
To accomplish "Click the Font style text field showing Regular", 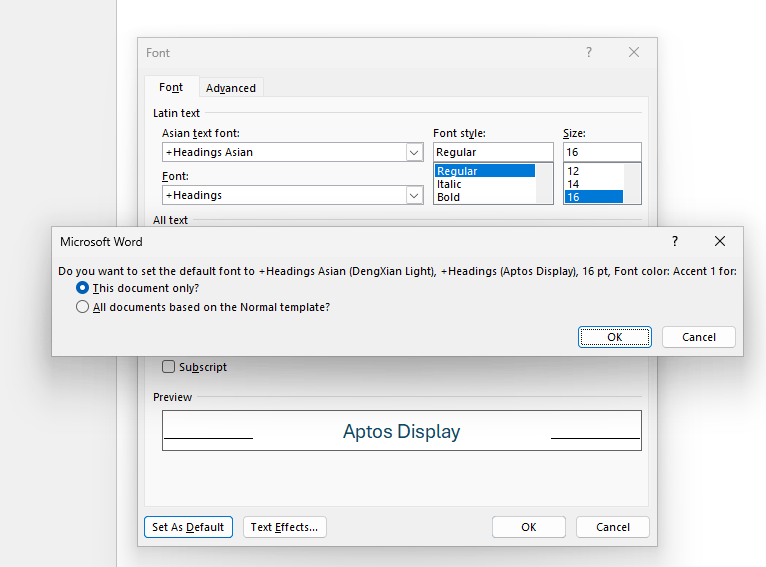I will tap(493, 152).
